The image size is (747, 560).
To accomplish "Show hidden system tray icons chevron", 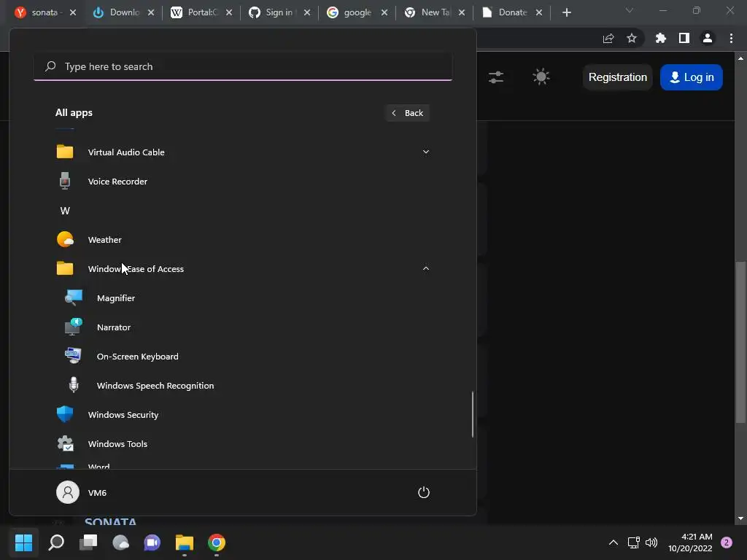I will [613, 542].
